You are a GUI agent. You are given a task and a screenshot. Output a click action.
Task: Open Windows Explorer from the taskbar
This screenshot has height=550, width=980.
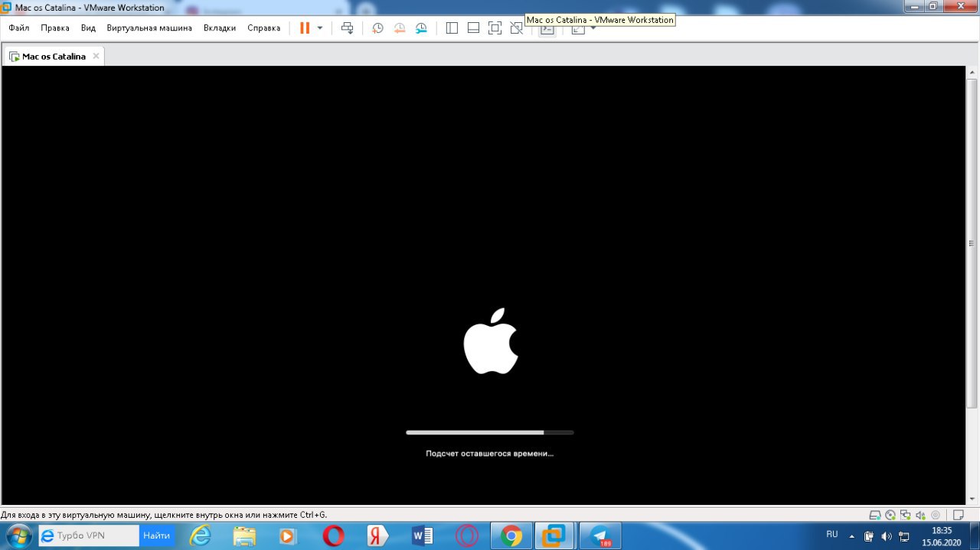244,535
